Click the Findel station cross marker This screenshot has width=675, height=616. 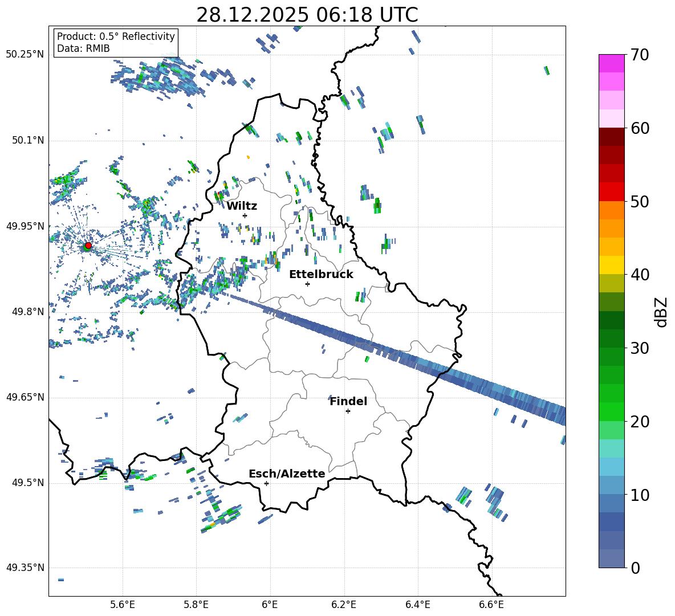click(348, 411)
